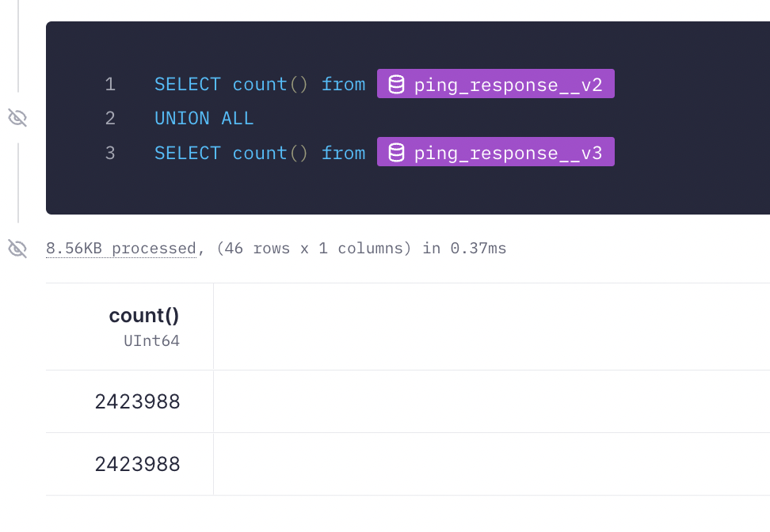Screen dimensions: 770x532
Task: Select the ping_response__v3 table pill
Action: (x=495, y=152)
